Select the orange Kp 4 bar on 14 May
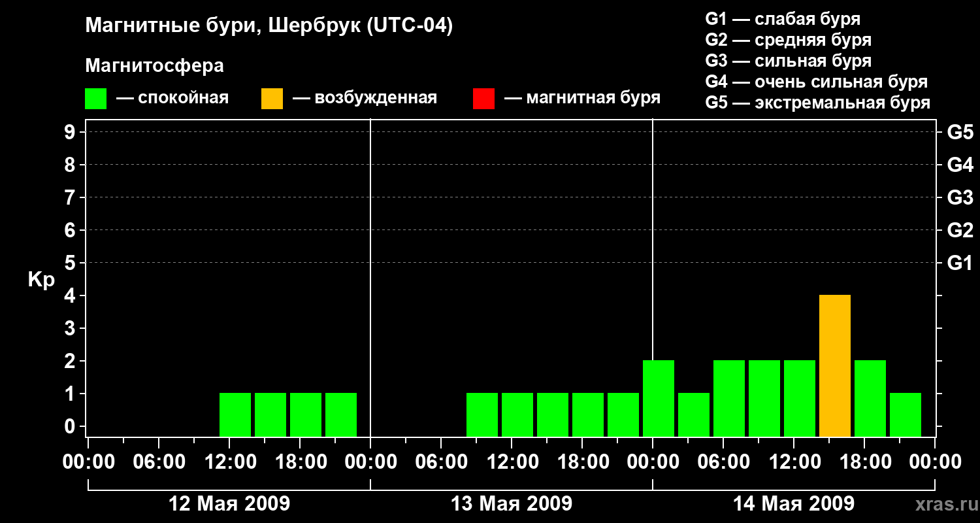The width and height of the screenshot is (980, 523). 835,365
